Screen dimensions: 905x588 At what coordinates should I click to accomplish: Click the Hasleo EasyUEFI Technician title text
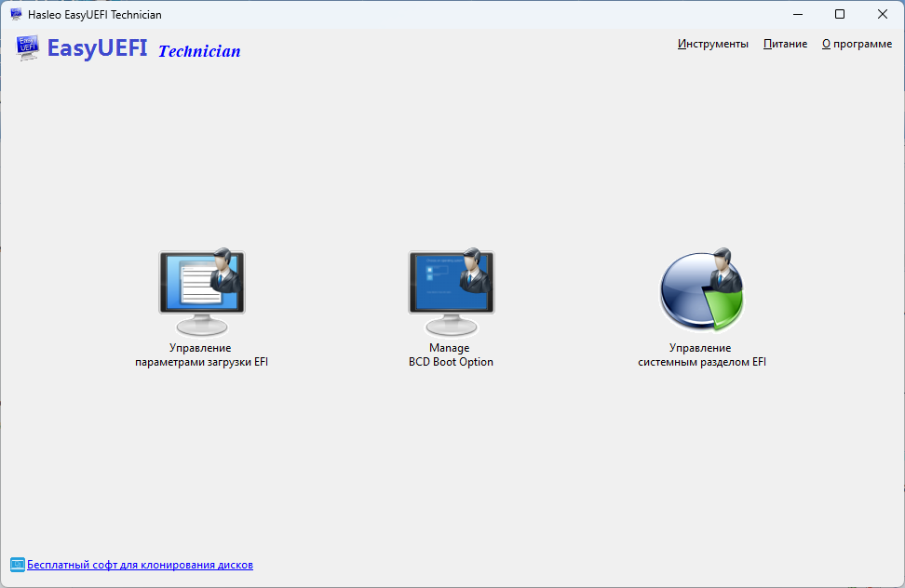pos(94,14)
